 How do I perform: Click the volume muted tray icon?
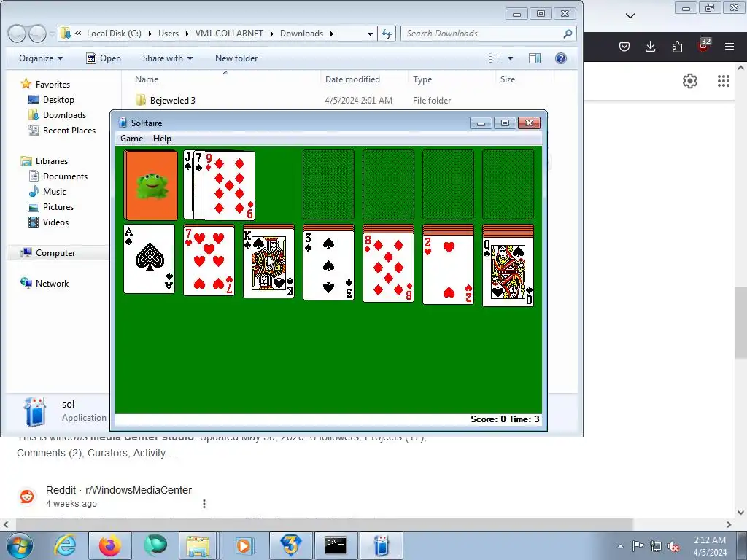click(673, 546)
